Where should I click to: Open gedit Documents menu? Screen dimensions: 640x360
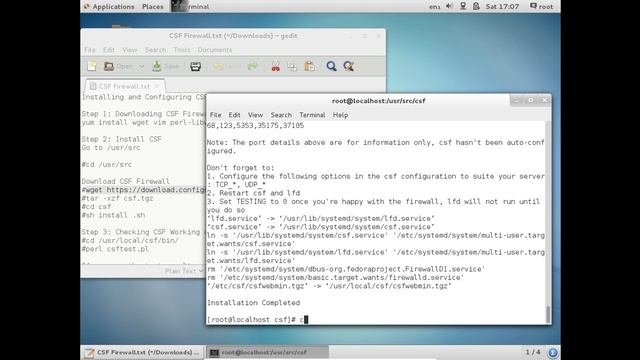click(215, 50)
